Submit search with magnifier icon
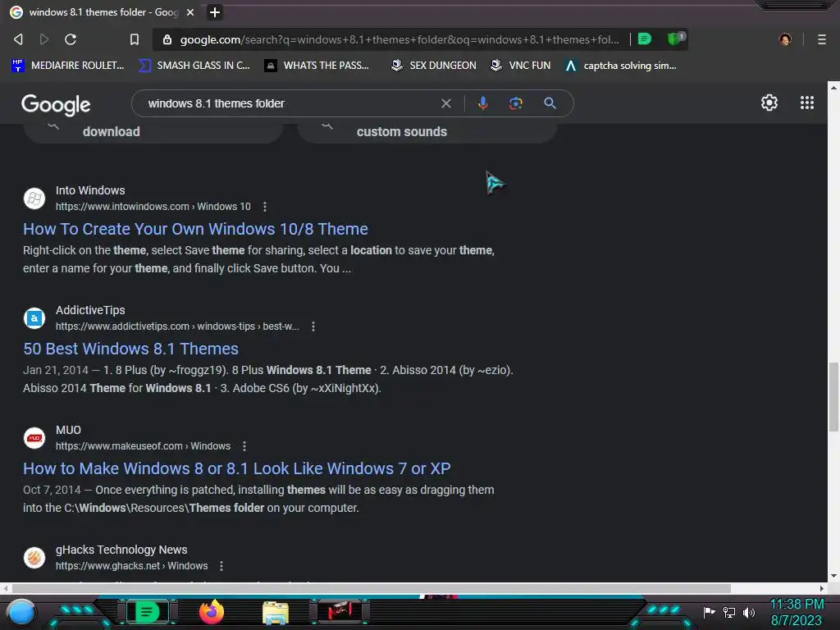Viewport: 840px width, 630px height. tap(550, 103)
